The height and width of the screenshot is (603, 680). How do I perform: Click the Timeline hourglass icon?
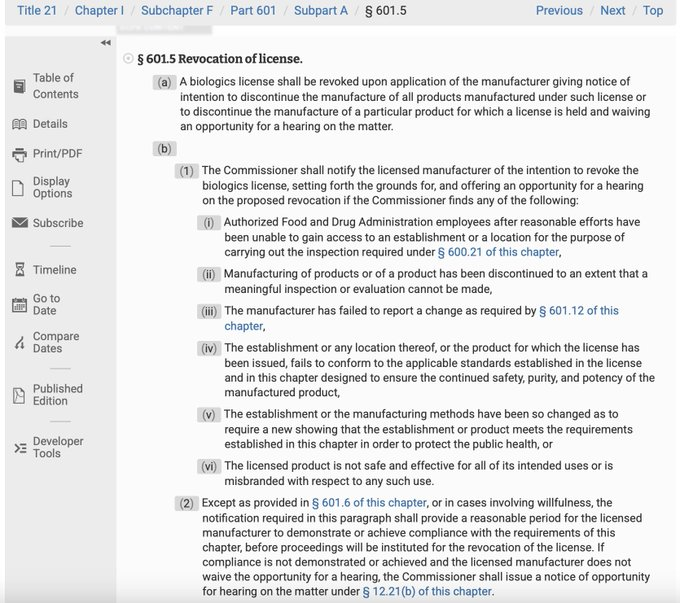point(20,269)
